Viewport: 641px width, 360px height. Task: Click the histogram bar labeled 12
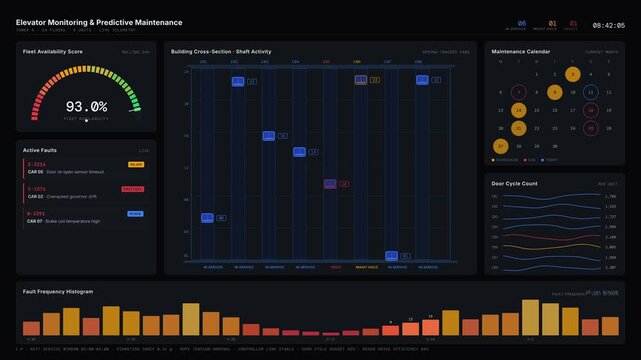pos(410,329)
